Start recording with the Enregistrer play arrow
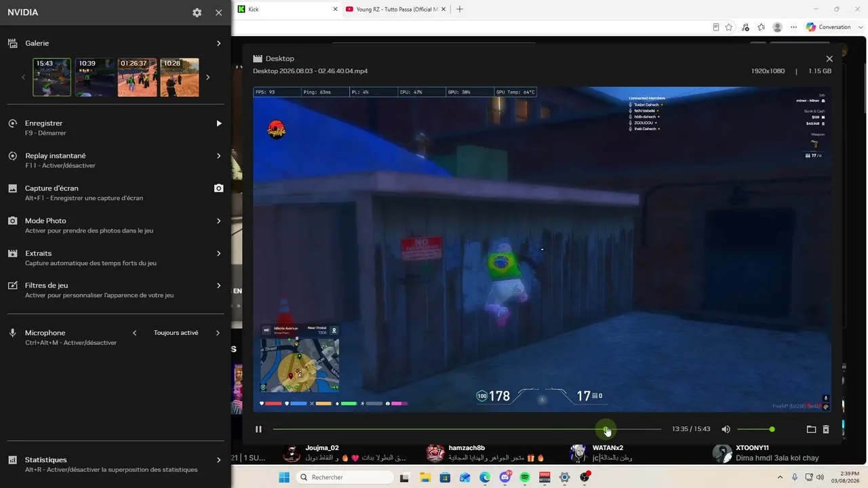 218,123
